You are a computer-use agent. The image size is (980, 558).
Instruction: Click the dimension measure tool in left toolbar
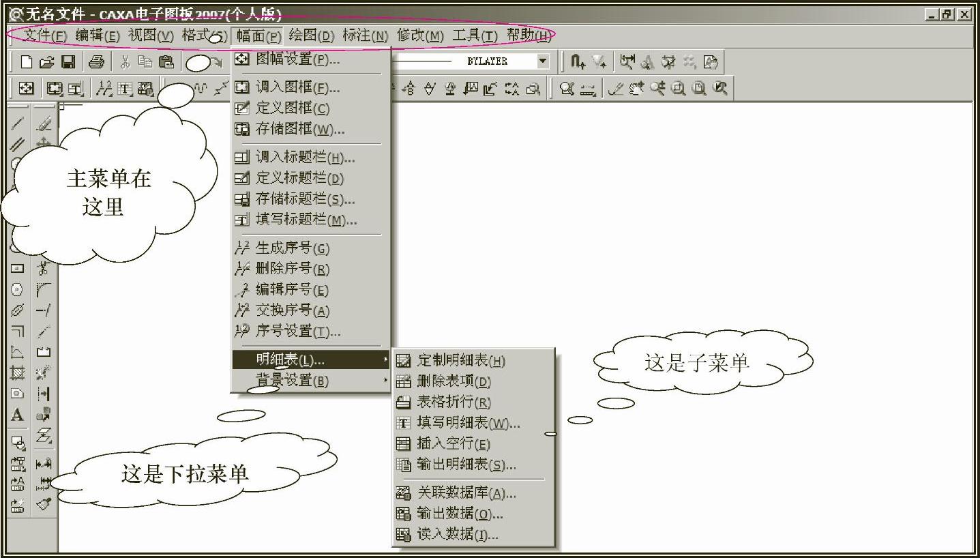(44, 463)
